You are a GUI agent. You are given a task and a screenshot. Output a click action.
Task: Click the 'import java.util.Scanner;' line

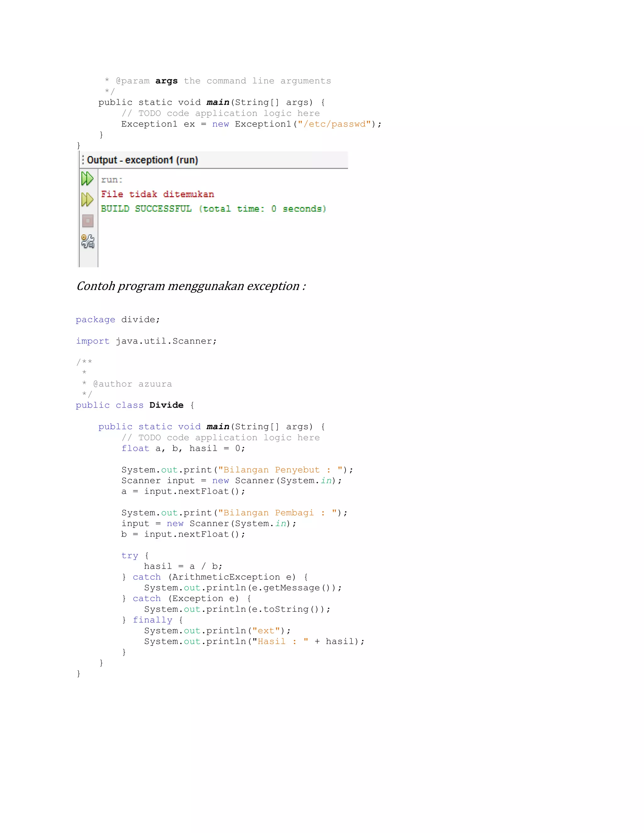pyautogui.click(x=147, y=341)
